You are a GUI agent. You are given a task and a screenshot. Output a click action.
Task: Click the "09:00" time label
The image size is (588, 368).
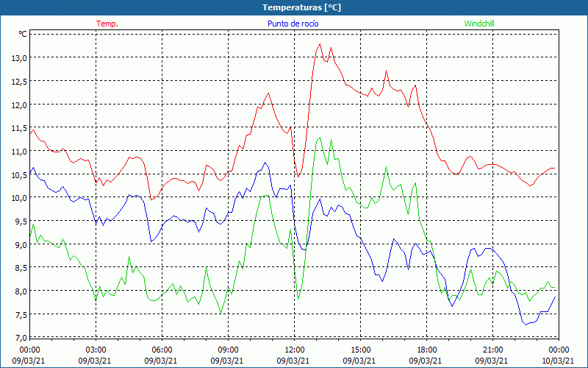[x=229, y=350]
